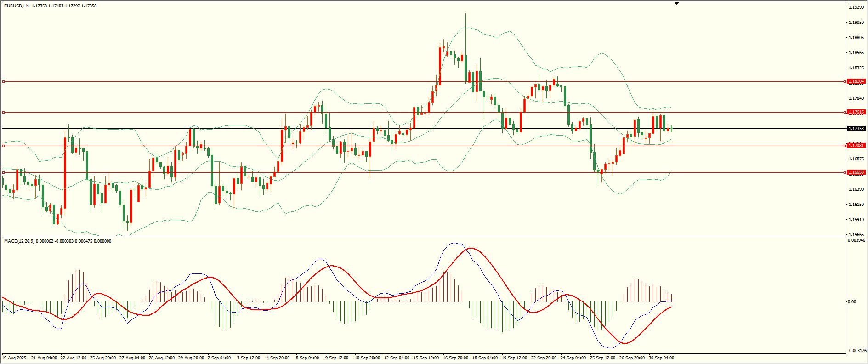Select the red 1.17615 price tag
This screenshot has width=868, height=364.
[856, 112]
